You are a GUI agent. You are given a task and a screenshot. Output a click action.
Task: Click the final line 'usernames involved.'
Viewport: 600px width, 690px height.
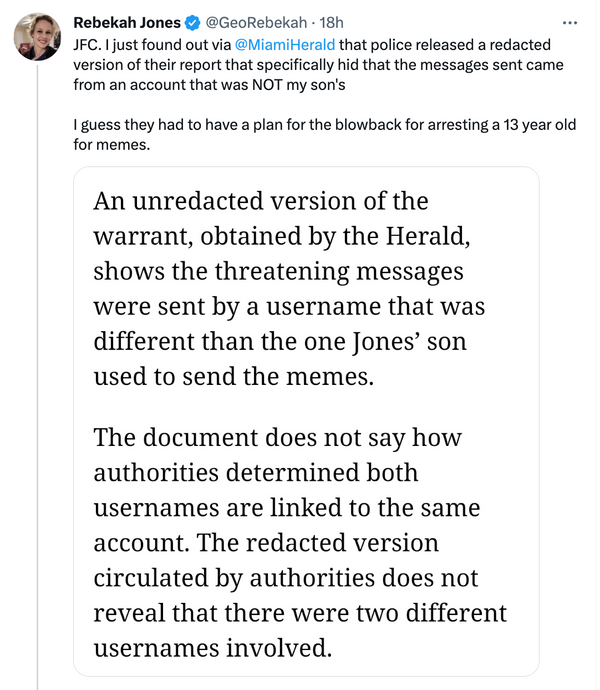pyautogui.click(x=213, y=648)
